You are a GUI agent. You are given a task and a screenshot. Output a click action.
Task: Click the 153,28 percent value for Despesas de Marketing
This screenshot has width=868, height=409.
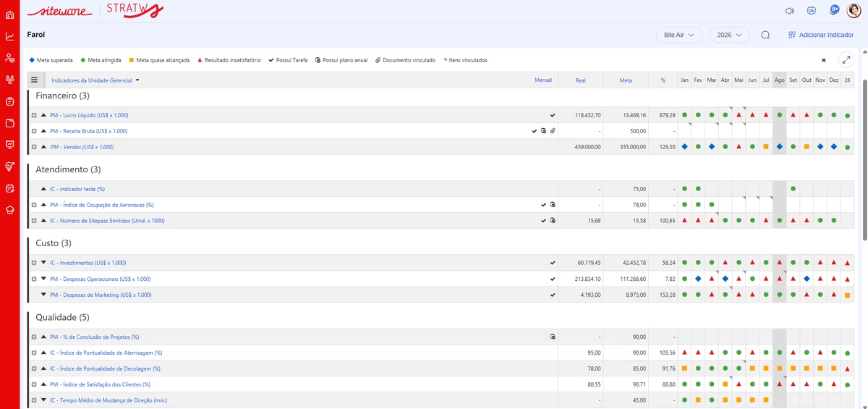click(x=668, y=295)
